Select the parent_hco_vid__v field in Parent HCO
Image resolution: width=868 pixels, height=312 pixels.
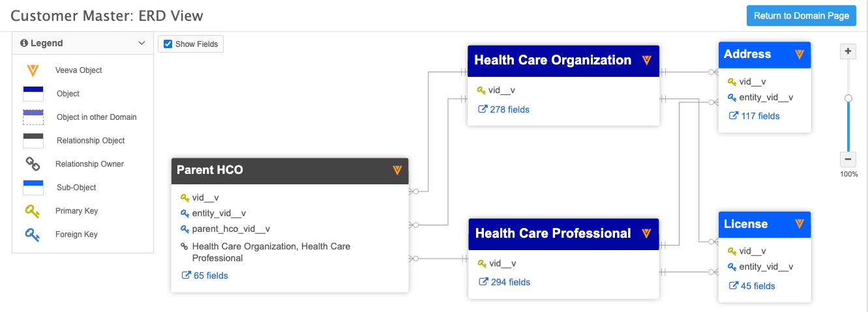231,229
